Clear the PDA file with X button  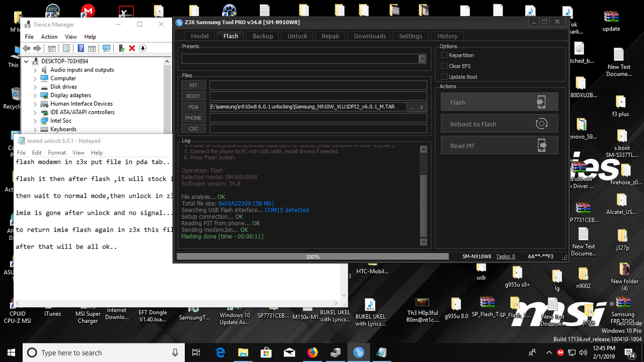pos(422,107)
